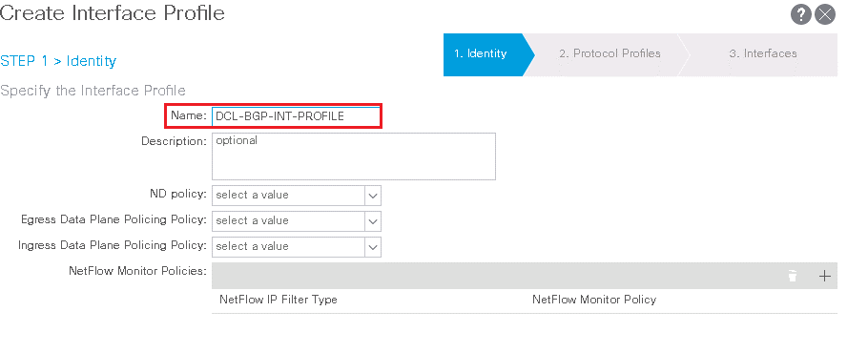Viewport: 868px width, 353px height.
Task: Close the Create Interface Profile dialog
Action: pos(825,14)
